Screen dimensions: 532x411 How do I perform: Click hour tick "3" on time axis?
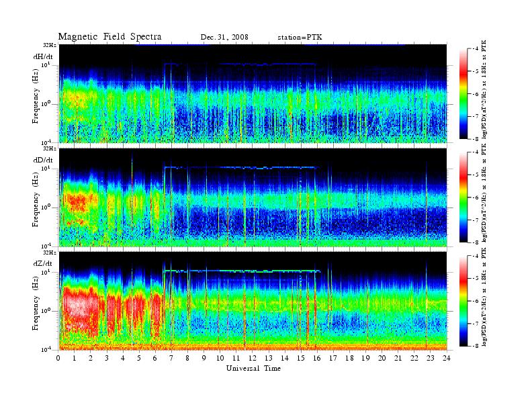click(x=107, y=359)
